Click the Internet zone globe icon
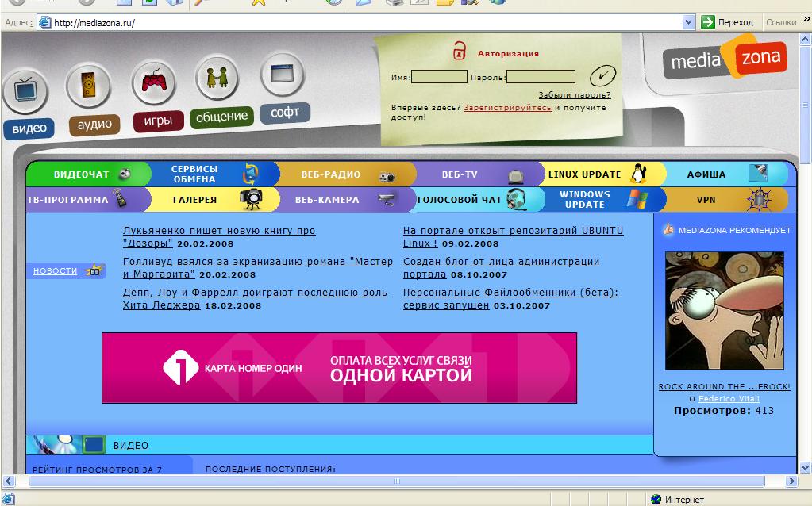The width and height of the screenshot is (812, 506). [656, 500]
